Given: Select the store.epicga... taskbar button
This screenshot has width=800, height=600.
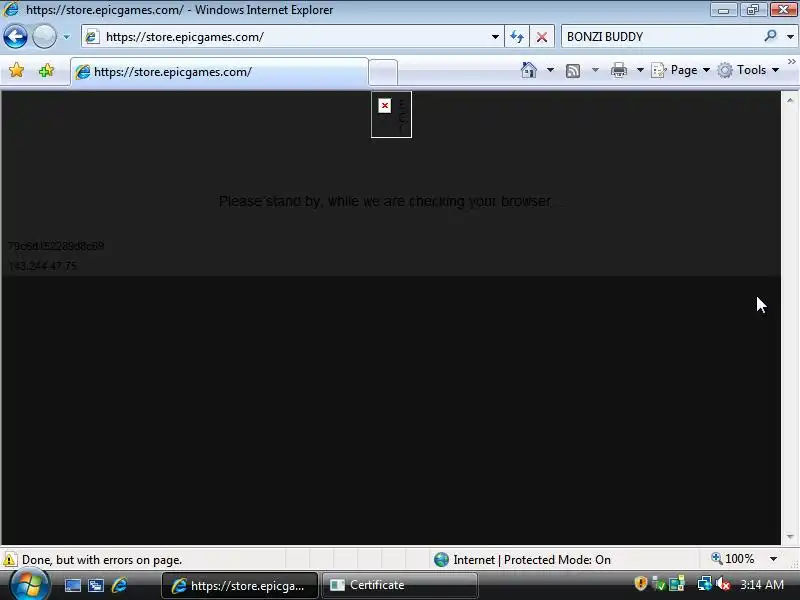Looking at the screenshot, I should click(240, 585).
